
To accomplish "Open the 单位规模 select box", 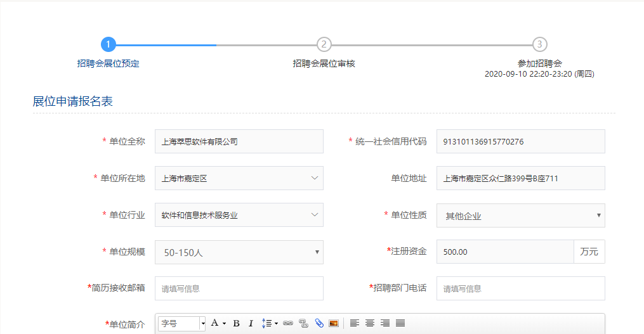I will 239,252.
